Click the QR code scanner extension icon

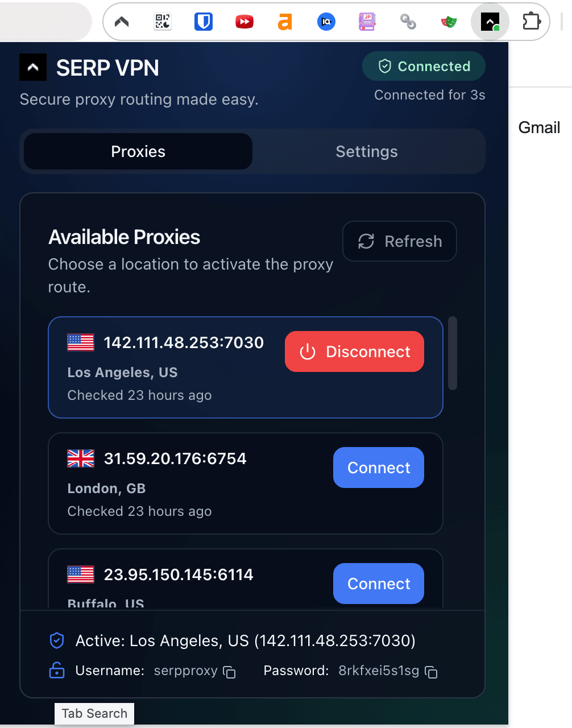[162, 21]
